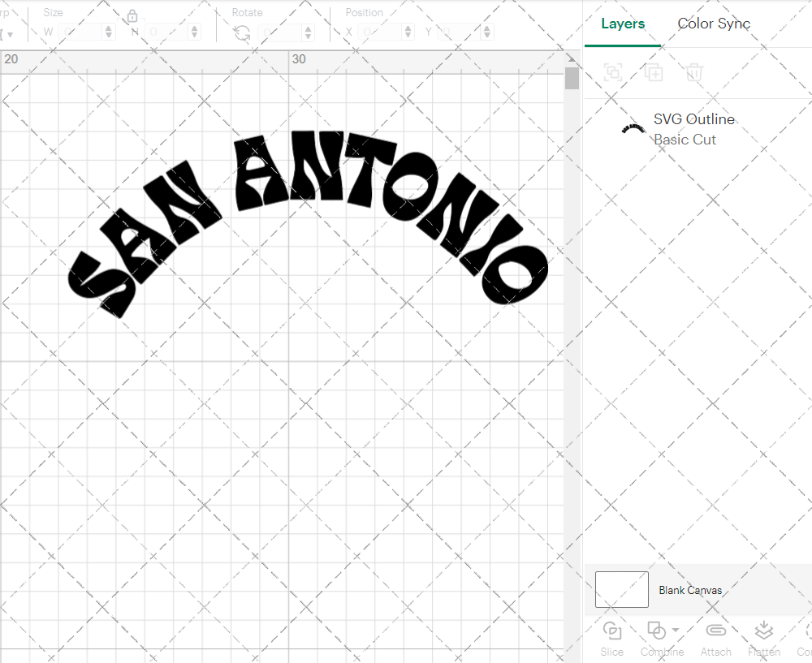The image size is (812, 663).
Task: Delete the layer with the trash icon
Action: tap(693, 72)
